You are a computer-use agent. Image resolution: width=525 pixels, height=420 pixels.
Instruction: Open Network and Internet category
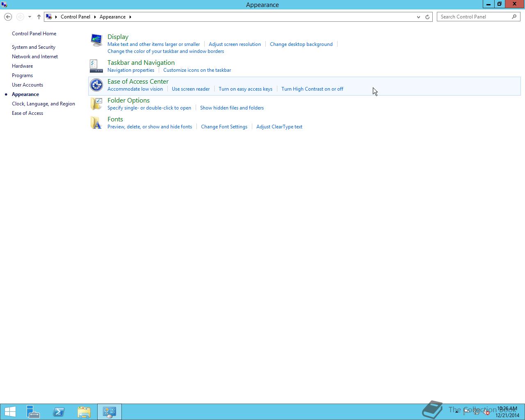(35, 57)
